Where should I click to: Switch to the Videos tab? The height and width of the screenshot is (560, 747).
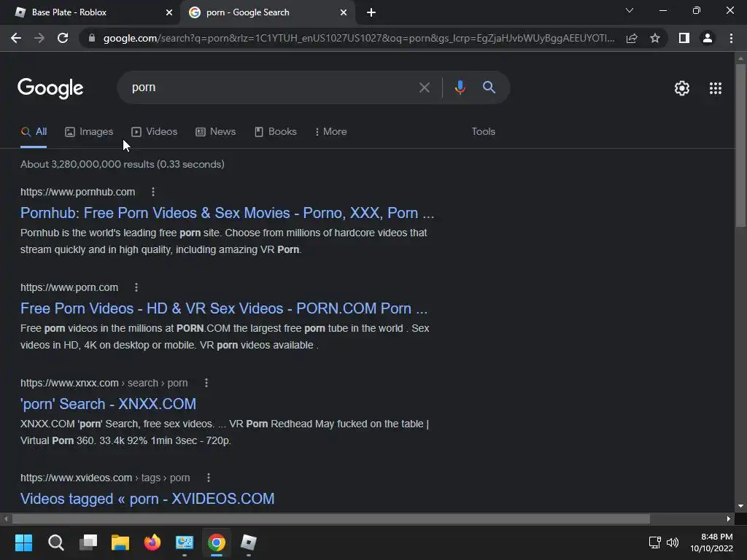coord(155,132)
